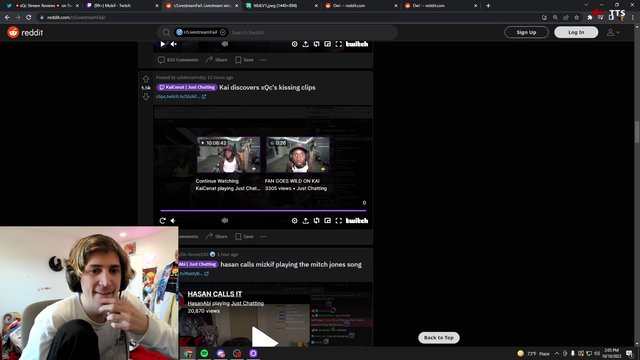The height and width of the screenshot is (360, 640).
Task: Bookmark this page with the star icon
Action: pyautogui.click(x=576, y=18)
